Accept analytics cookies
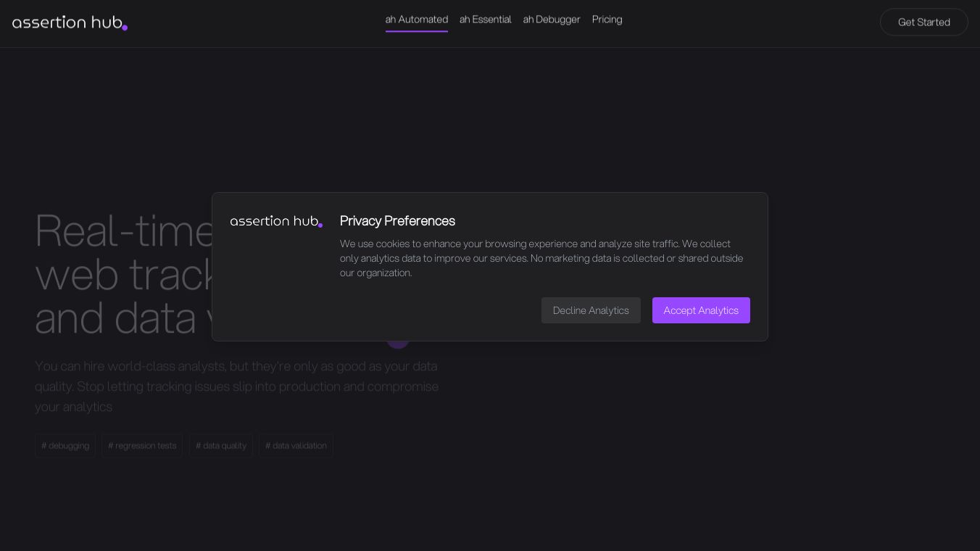Image resolution: width=980 pixels, height=551 pixels. 701,310
